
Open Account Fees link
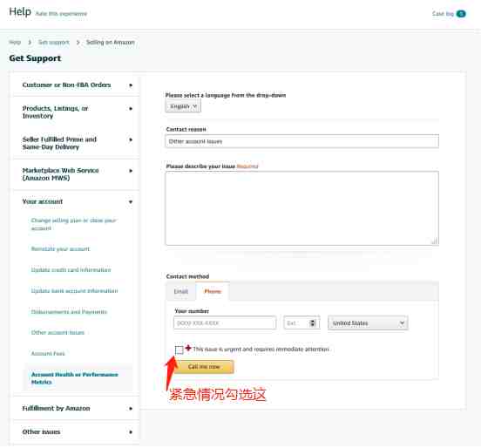click(x=48, y=354)
